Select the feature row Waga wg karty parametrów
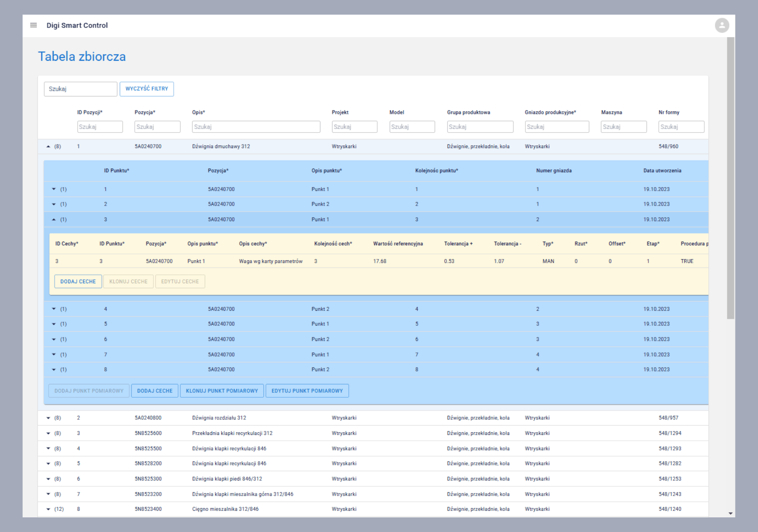This screenshot has height=532, width=758. pos(270,262)
